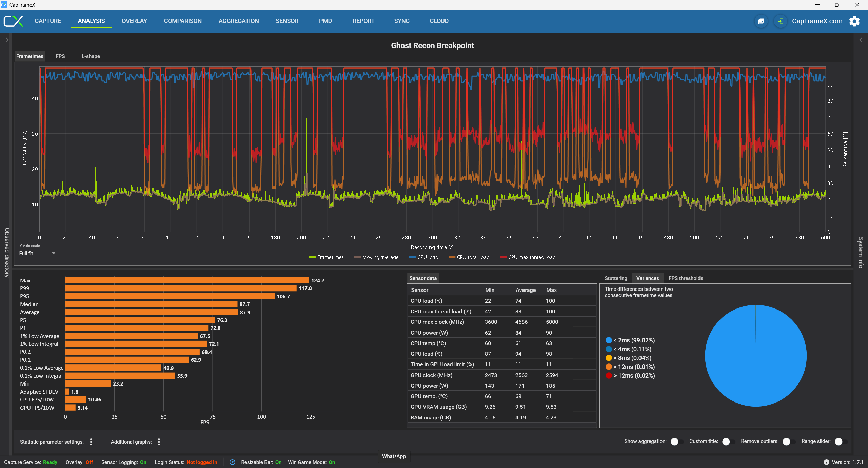Show the FPS thresholds tab
Screen dimensions: 868x468
click(x=686, y=278)
